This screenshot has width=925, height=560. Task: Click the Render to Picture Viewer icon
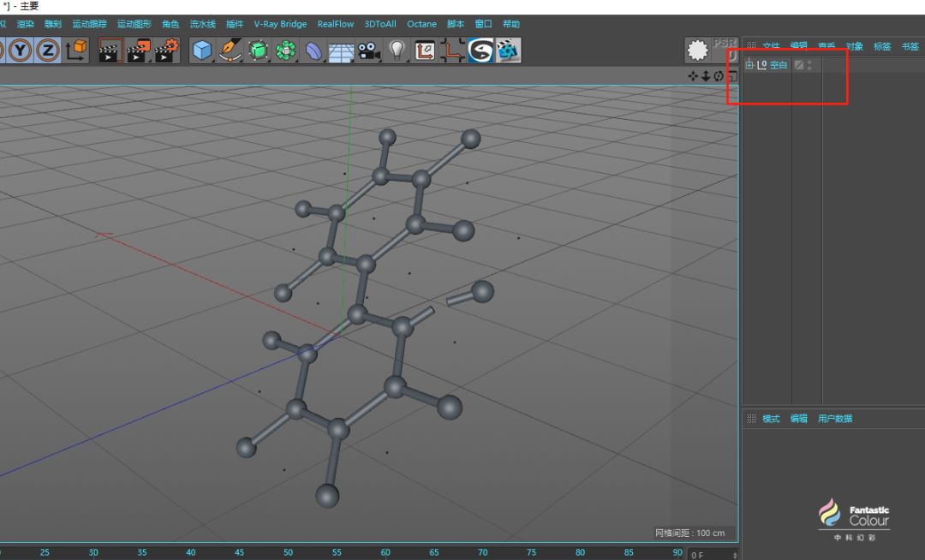(x=138, y=51)
